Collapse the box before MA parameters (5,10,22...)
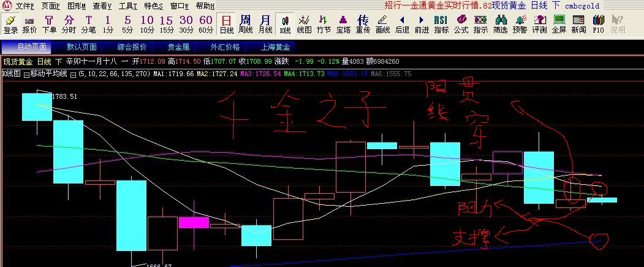Screen dimensions: 644x267 pyautogui.click(x=73, y=74)
